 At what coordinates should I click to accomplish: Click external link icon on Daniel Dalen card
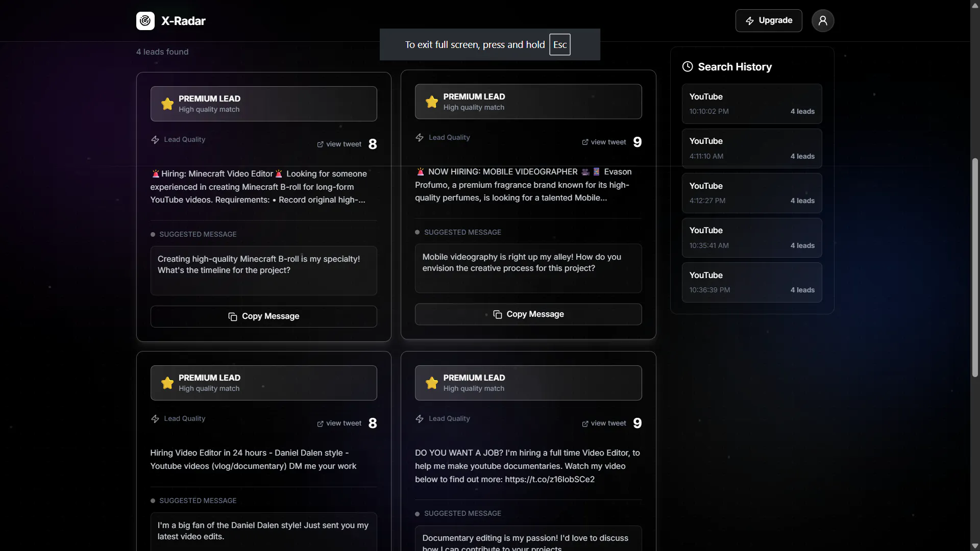tap(321, 424)
